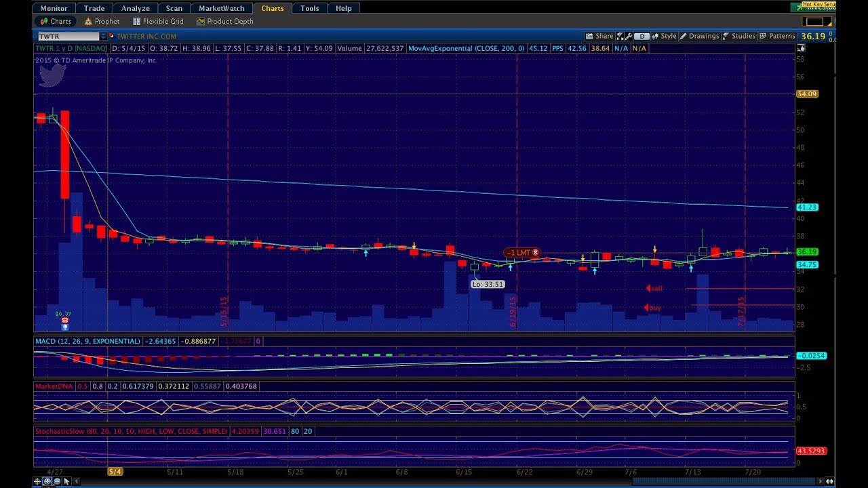Click the 36.19 last price in toolbar
The height and width of the screenshot is (488, 868).
(812, 36)
